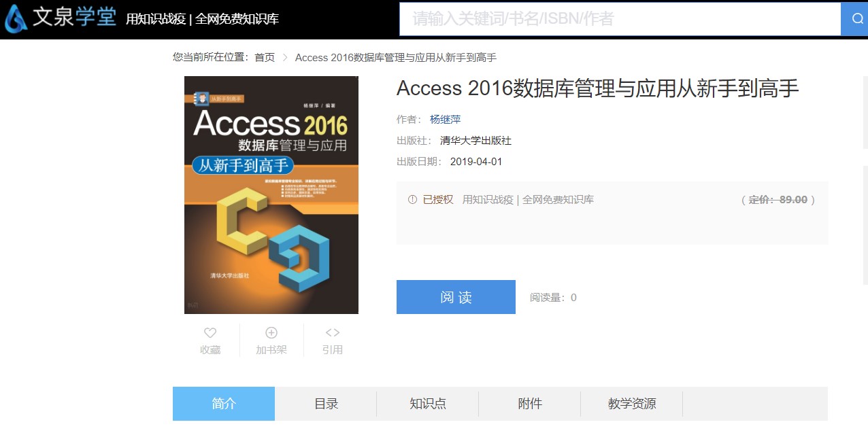This screenshot has width=868, height=435.
Task: Open the book cover thumbnail
Action: [271, 195]
